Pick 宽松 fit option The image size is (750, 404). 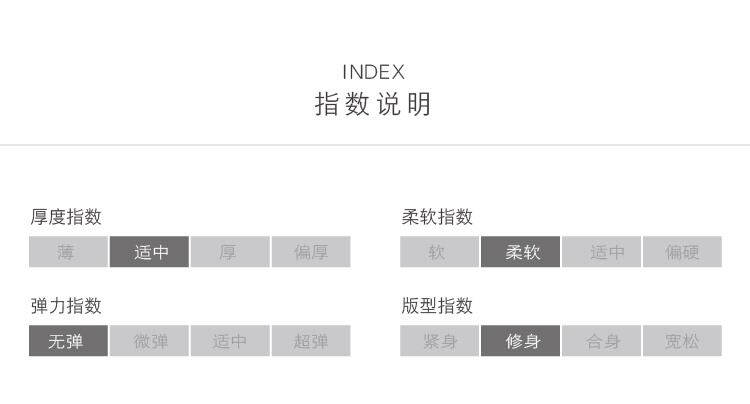pos(682,341)
